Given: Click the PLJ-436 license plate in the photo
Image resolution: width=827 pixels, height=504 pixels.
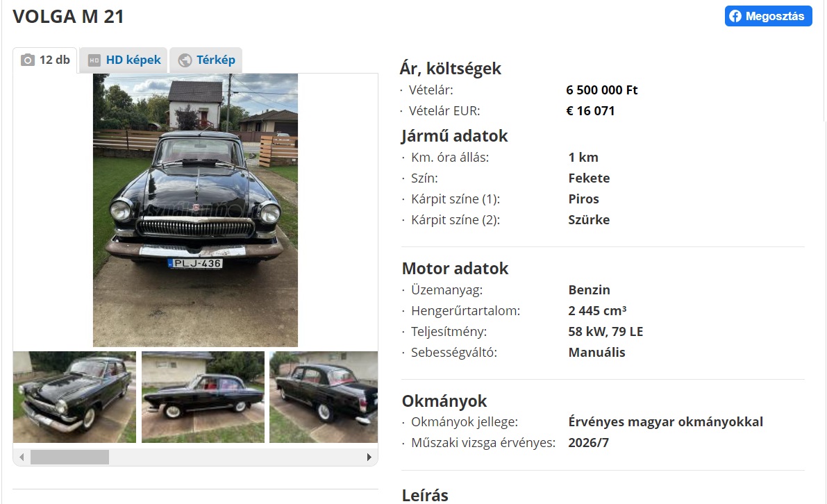Looking at the screenshot, I should coord(195,263).
